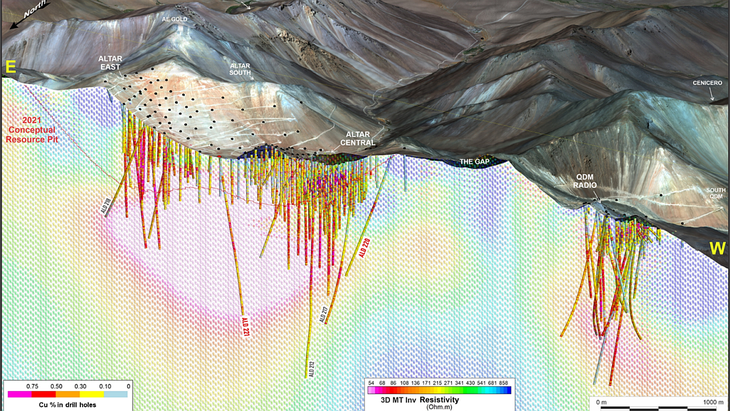Click the red Cu legend swatch
730x411 pixels.
(44, 395)
